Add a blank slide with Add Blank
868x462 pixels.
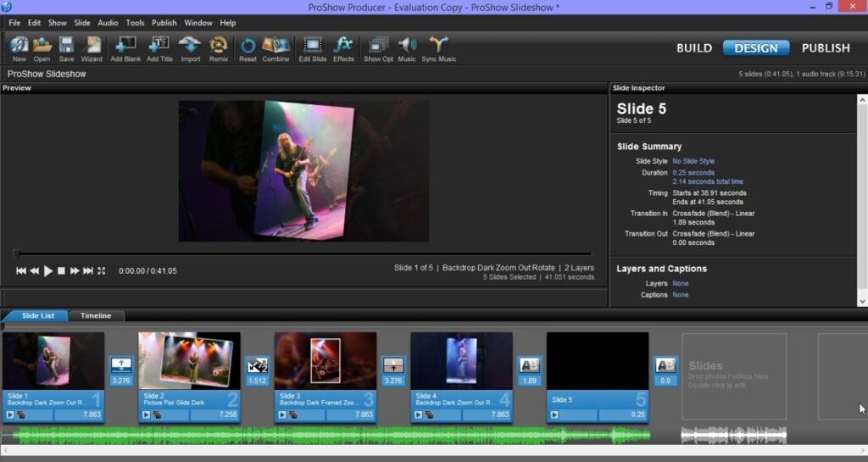tap(125, 48)
